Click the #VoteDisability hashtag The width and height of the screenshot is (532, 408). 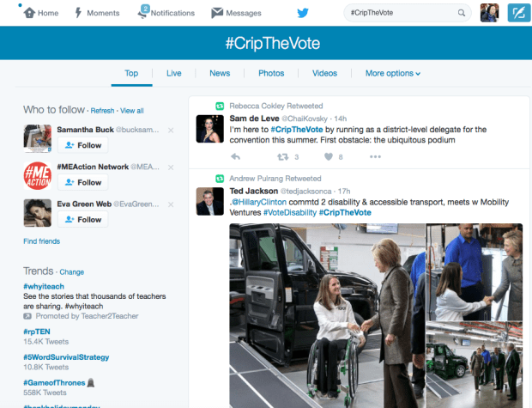point(290,213)
